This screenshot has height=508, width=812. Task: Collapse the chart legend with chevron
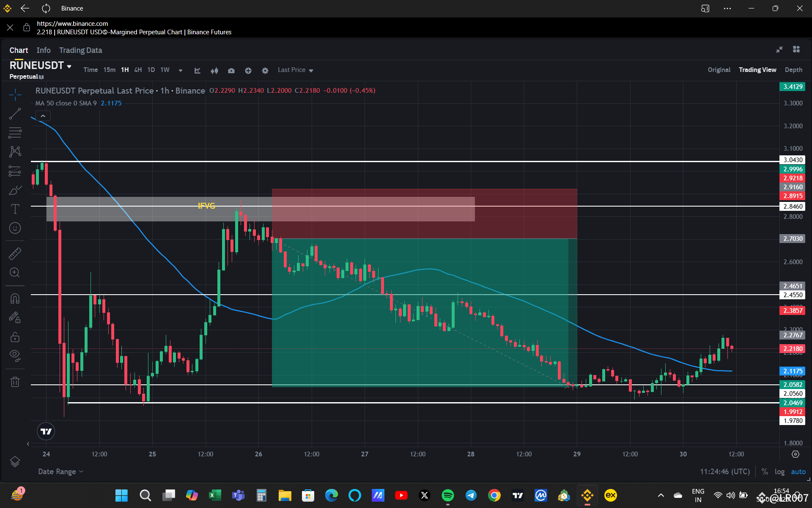coord(43,116)
